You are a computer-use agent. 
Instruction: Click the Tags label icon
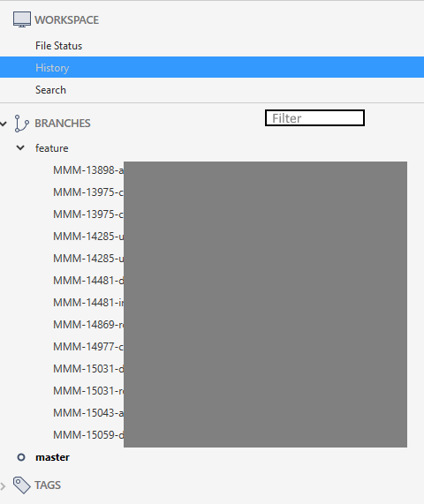[21, 485]
